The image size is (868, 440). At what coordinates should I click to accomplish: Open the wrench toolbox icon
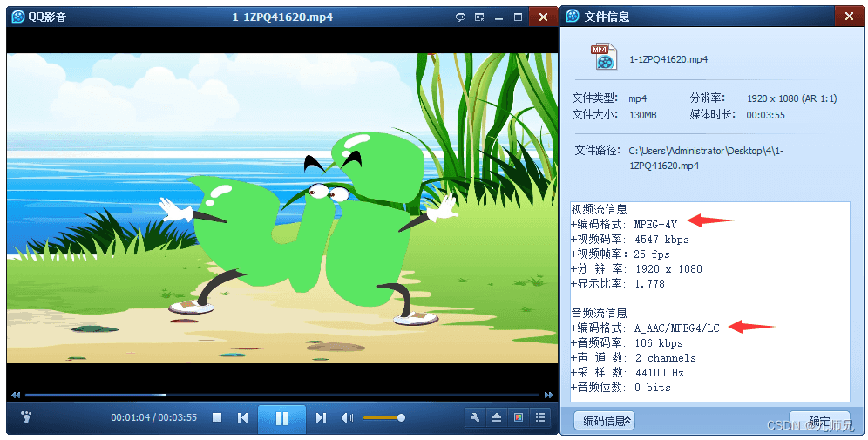coord(475,418)
